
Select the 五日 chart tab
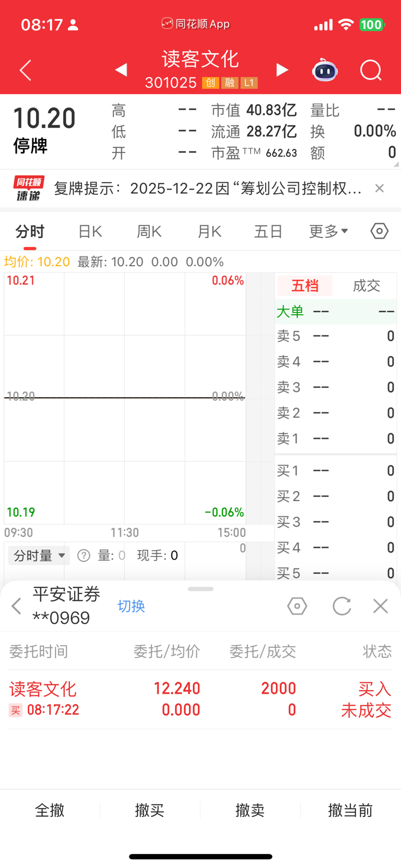pyautogui.click(x=268, y=231)
